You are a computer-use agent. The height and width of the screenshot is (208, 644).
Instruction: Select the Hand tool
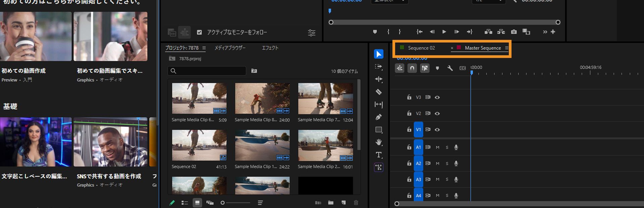tap(379, 142)
